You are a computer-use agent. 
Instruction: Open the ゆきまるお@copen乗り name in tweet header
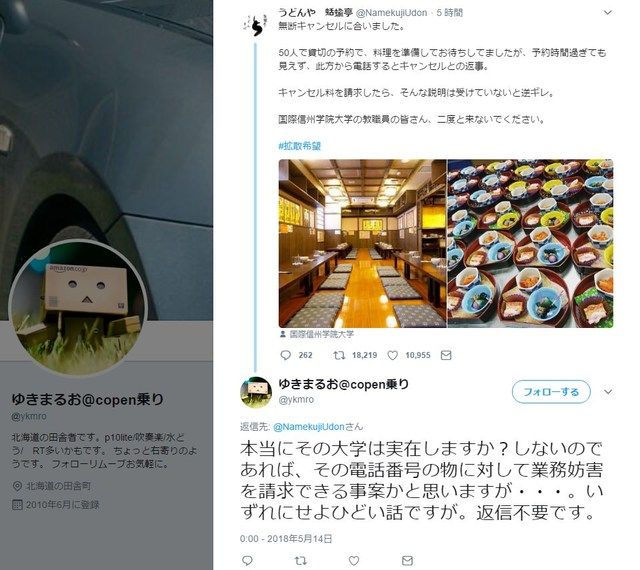[343, 384]
